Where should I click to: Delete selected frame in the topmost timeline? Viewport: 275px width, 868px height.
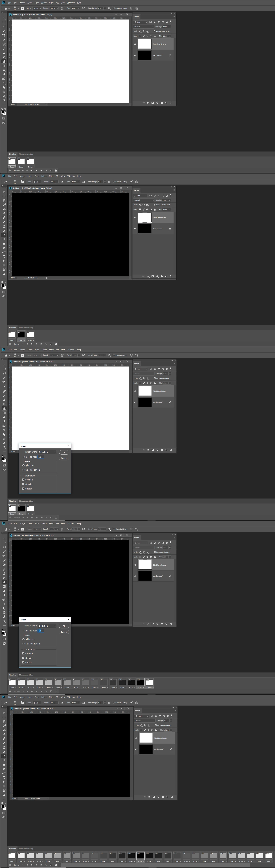click(56, 170)
